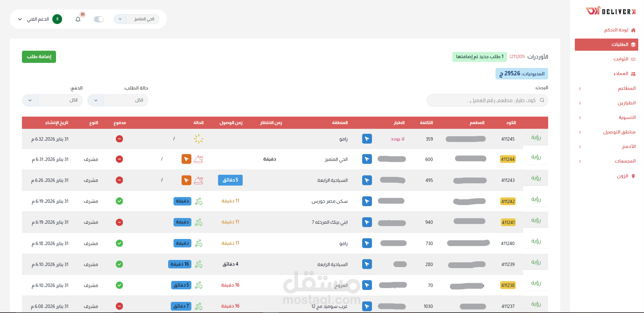This screenshot has height=313, width=644.
Task: Click the إضافة طلب button
Action: point(39,56)
